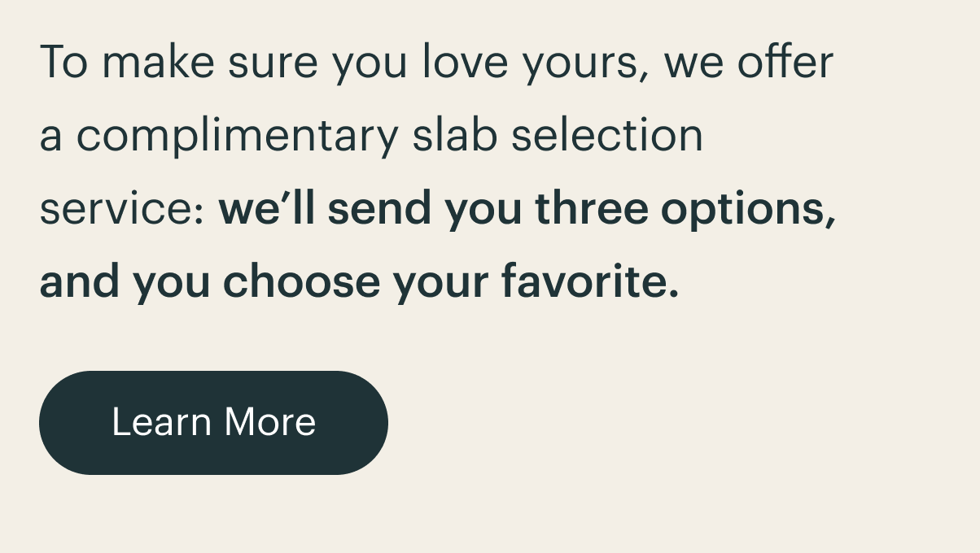Click the words "slab selection"

[x=558, y=135]
